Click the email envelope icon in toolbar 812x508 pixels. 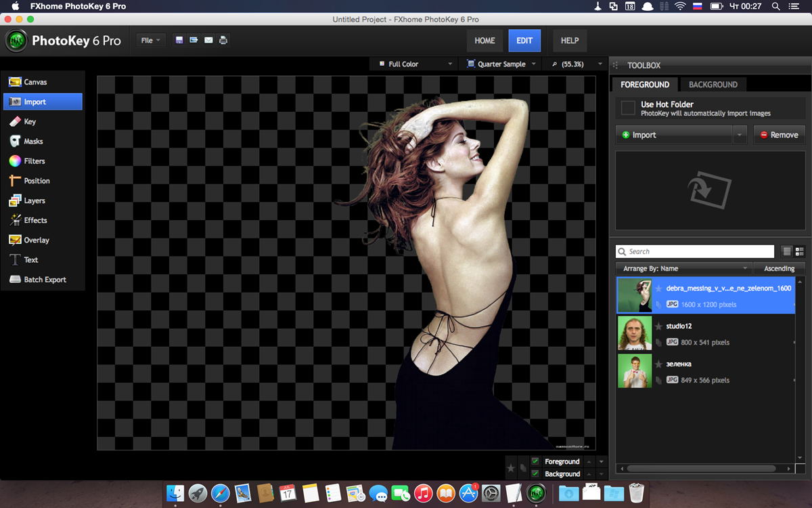208,41
